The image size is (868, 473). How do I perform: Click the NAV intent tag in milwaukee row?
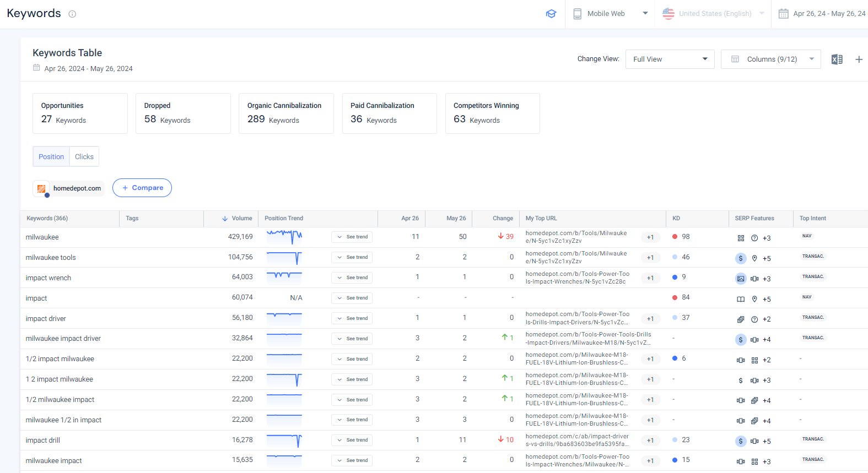click(x=807, y=236)
